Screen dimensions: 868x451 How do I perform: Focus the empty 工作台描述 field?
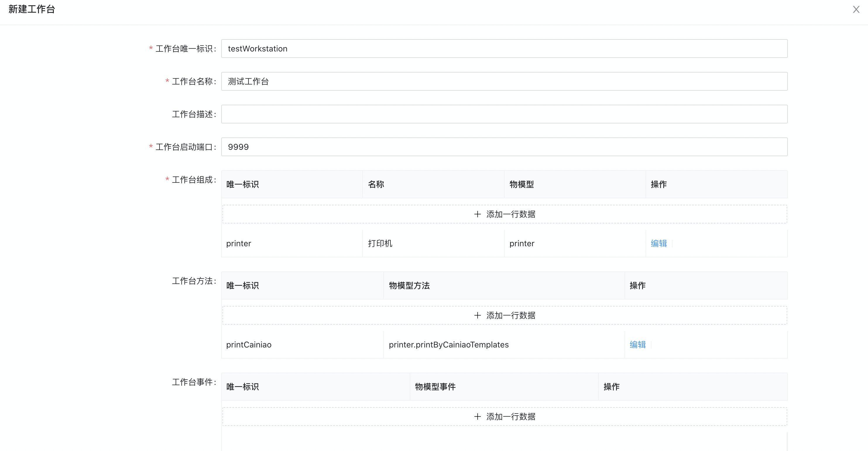504,114
